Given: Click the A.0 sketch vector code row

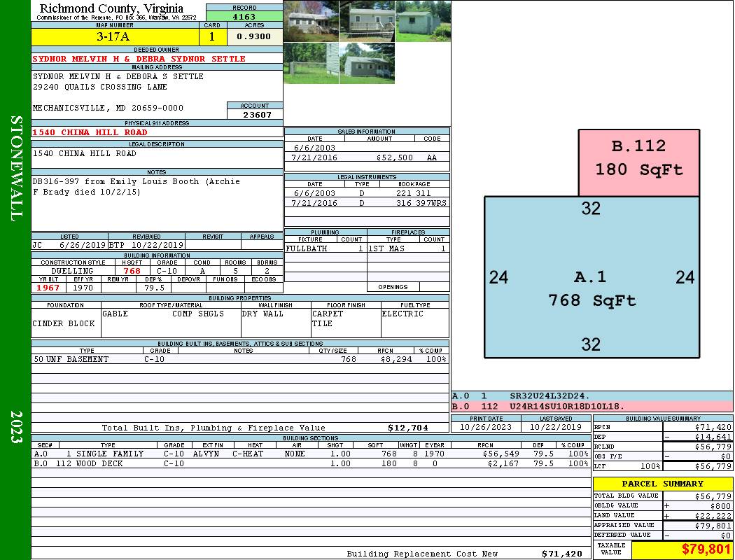Looking at the screenshot, I should click(x=592, y=396).
